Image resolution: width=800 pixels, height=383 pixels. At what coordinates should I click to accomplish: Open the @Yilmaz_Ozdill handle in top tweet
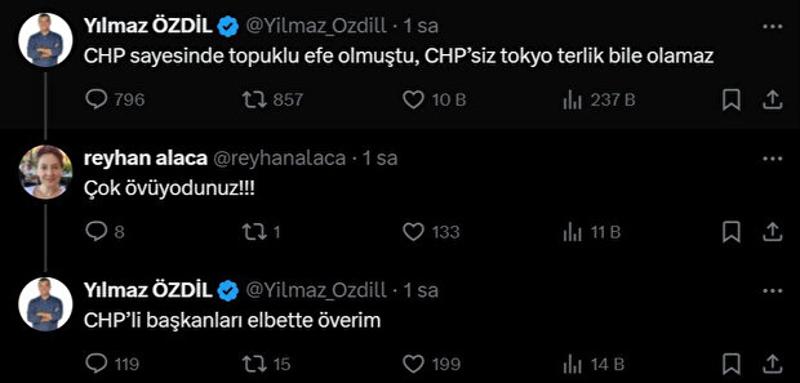pos(316,27)
